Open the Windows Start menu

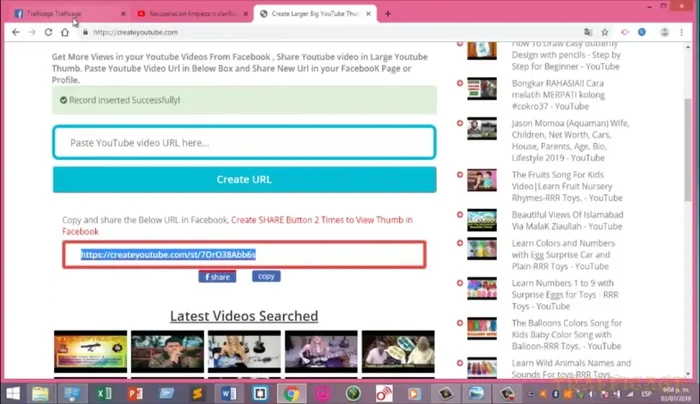pyautogui.click(x=13, y=393)
